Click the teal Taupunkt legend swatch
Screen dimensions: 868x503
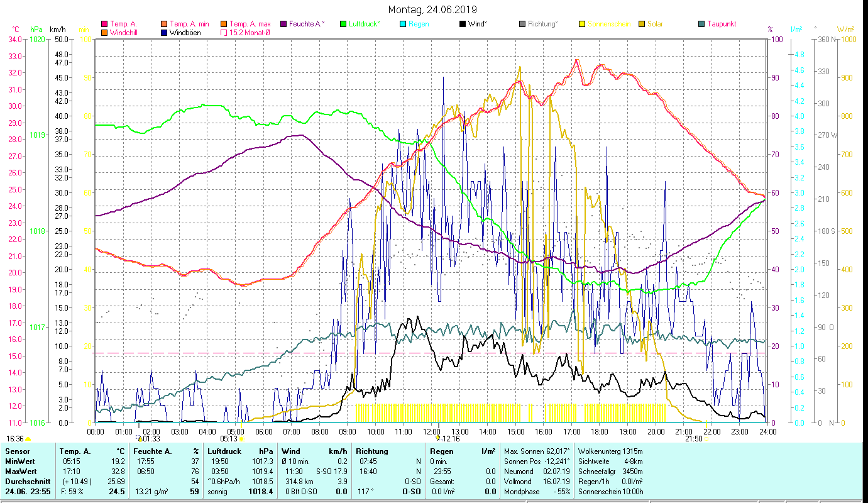(701, 24)
